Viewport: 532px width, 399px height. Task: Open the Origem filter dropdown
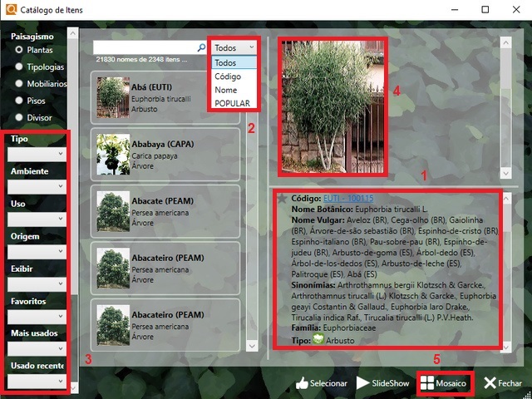pos(35,251)
